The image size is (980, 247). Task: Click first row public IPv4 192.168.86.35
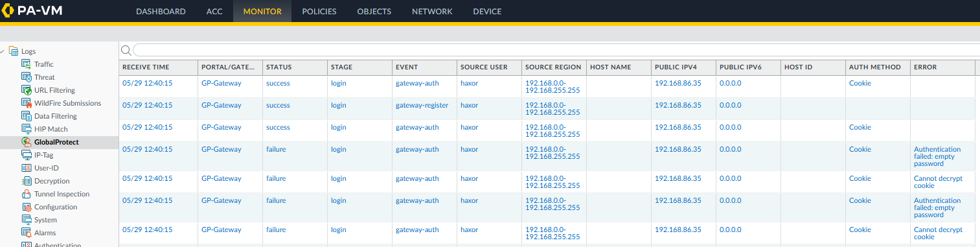point(678,83)
